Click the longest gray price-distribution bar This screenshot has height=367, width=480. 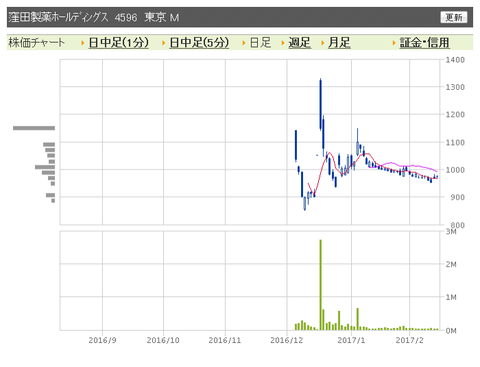point(34,128)
